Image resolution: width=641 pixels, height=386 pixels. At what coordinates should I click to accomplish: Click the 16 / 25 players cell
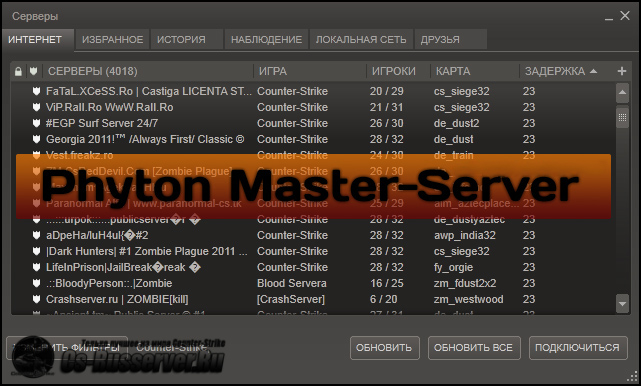coord(387,283)
